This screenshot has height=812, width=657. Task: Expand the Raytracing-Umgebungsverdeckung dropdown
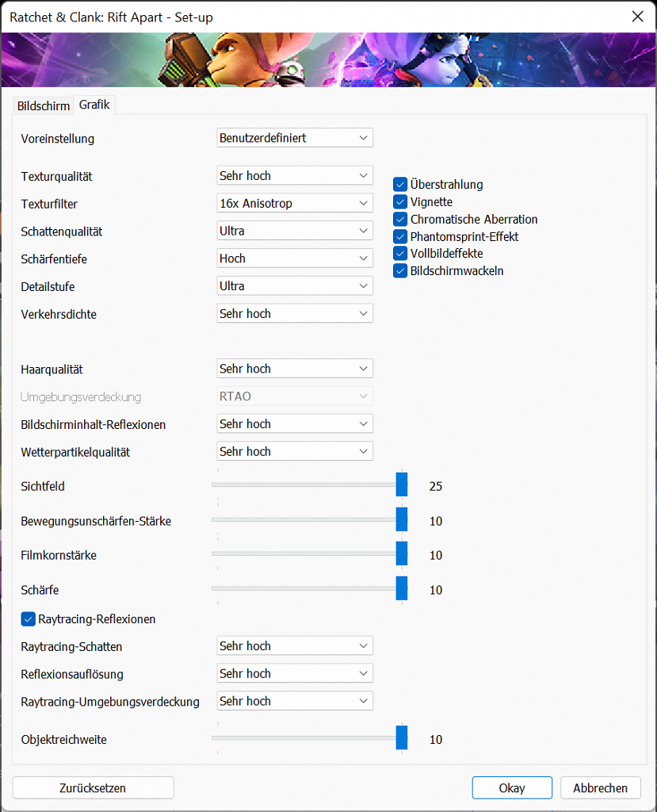[x=295, y=701]
